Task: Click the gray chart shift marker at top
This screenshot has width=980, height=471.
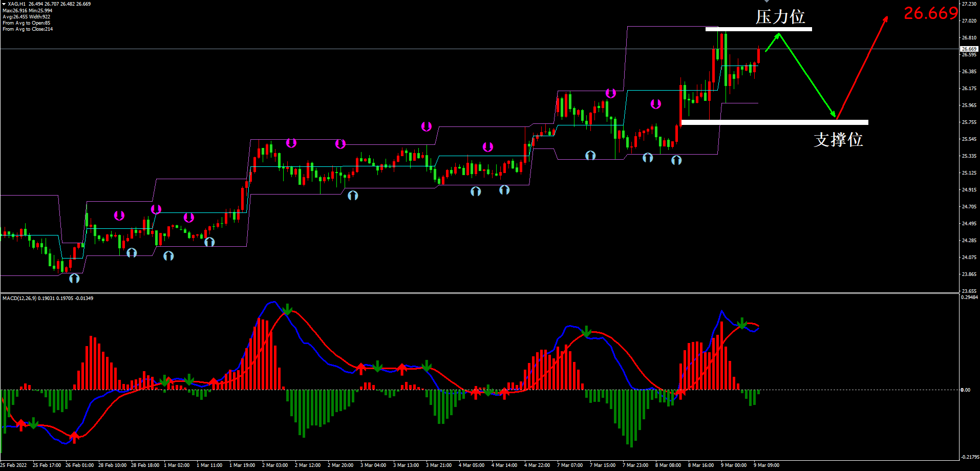Action: click(766, 2)
